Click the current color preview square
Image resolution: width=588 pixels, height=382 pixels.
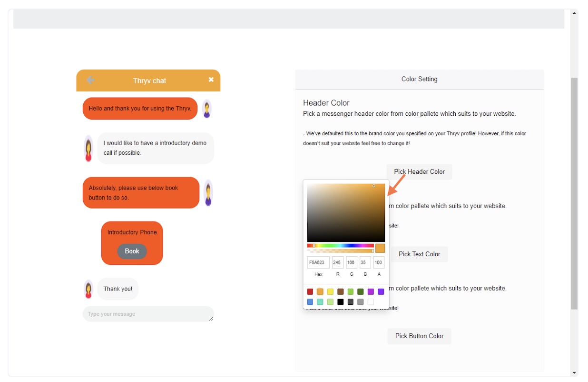(380, 248)
